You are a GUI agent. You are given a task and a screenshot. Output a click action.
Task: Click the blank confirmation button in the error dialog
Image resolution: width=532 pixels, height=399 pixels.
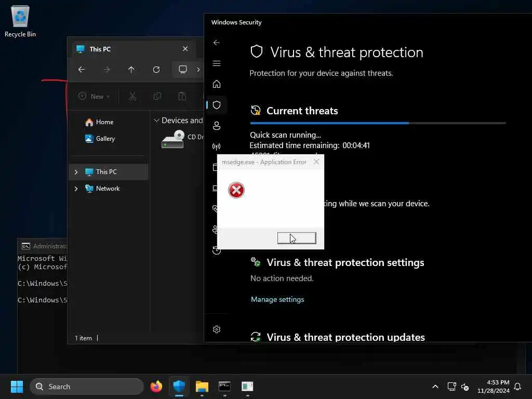coord(297,238)
